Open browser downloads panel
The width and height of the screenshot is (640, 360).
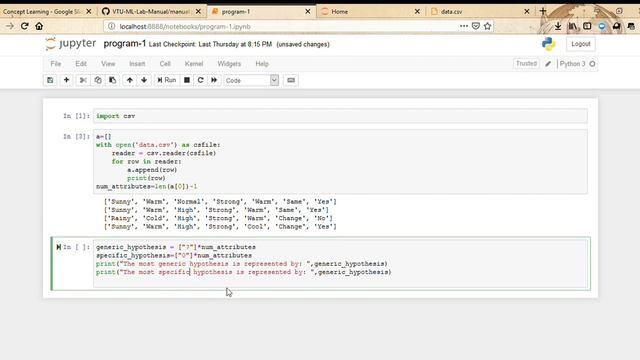[558, 26]
